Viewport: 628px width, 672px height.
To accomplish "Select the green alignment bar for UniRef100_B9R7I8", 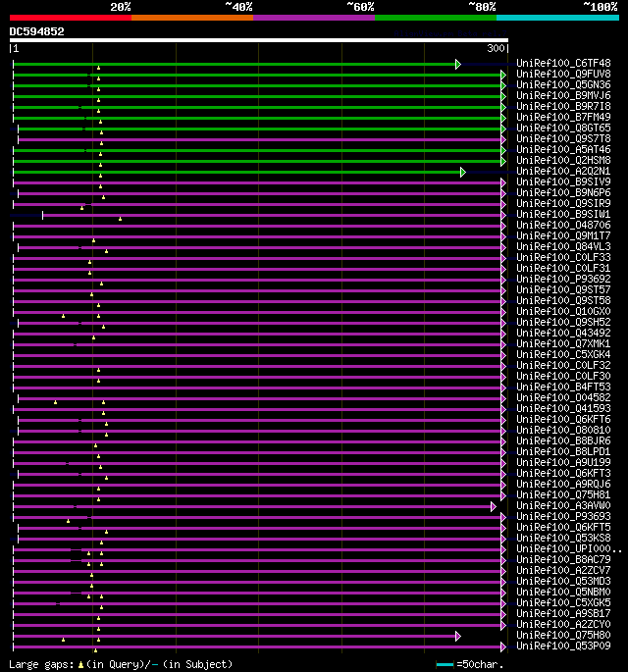I will [257, 108].
